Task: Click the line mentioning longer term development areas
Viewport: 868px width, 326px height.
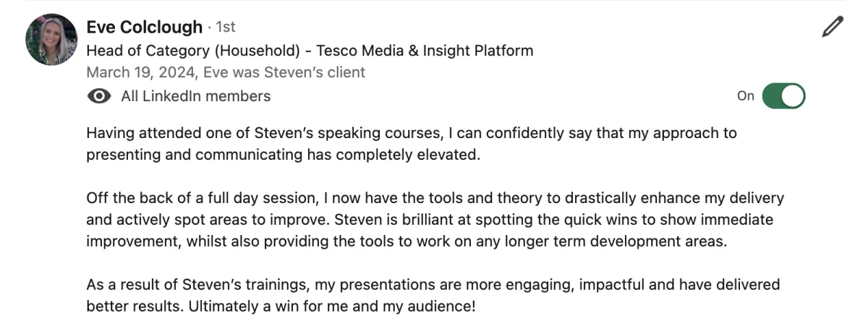Action: [407, 241]
